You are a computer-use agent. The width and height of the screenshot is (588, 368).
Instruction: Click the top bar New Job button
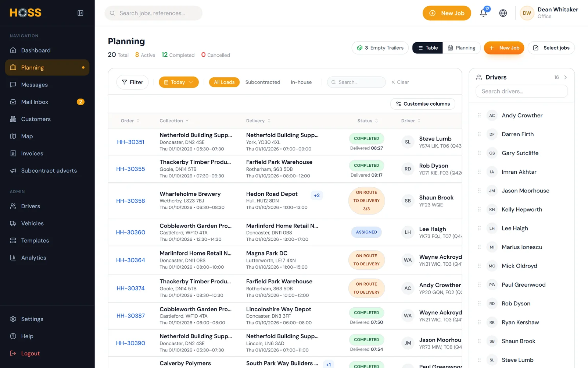pos(447,13)
